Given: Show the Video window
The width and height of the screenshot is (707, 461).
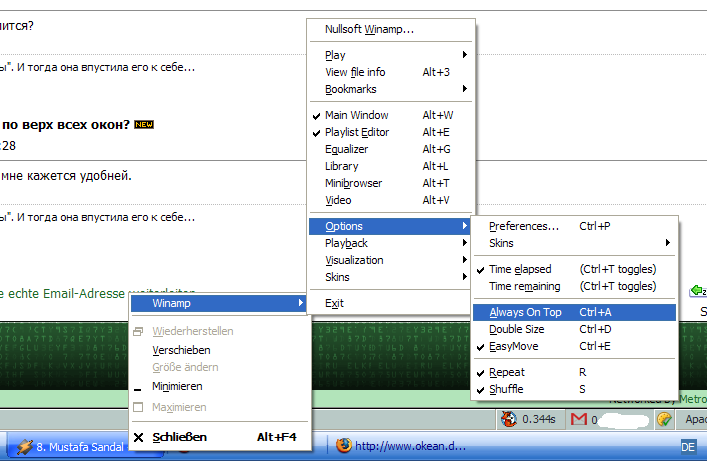Looking at the screenshot, I should [390, 200].
